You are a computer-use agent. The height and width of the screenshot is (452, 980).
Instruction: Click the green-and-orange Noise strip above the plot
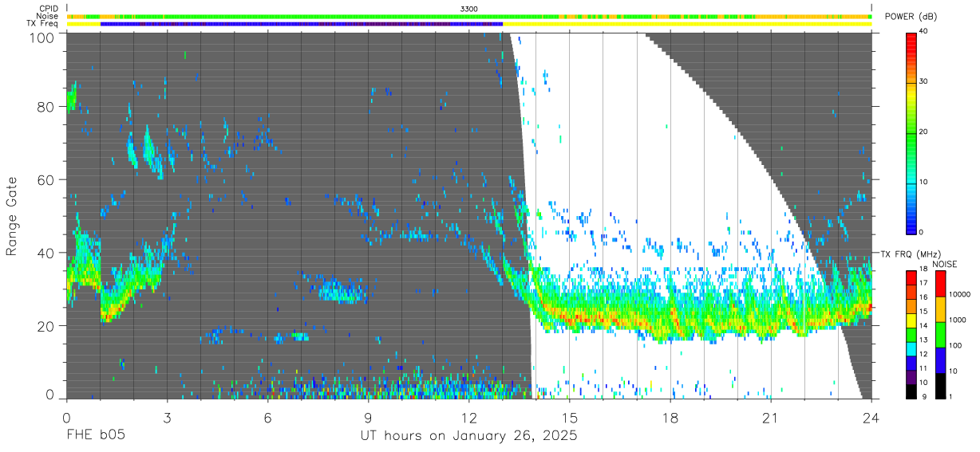pos(469,16)
